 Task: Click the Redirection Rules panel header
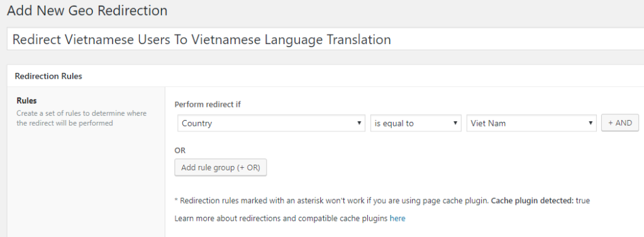pos(325,76)
